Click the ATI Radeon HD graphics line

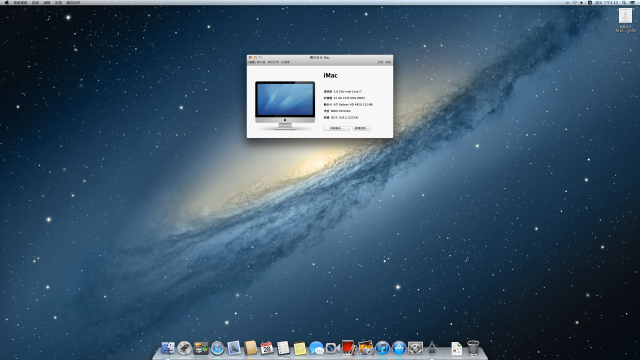pos(348,104)
